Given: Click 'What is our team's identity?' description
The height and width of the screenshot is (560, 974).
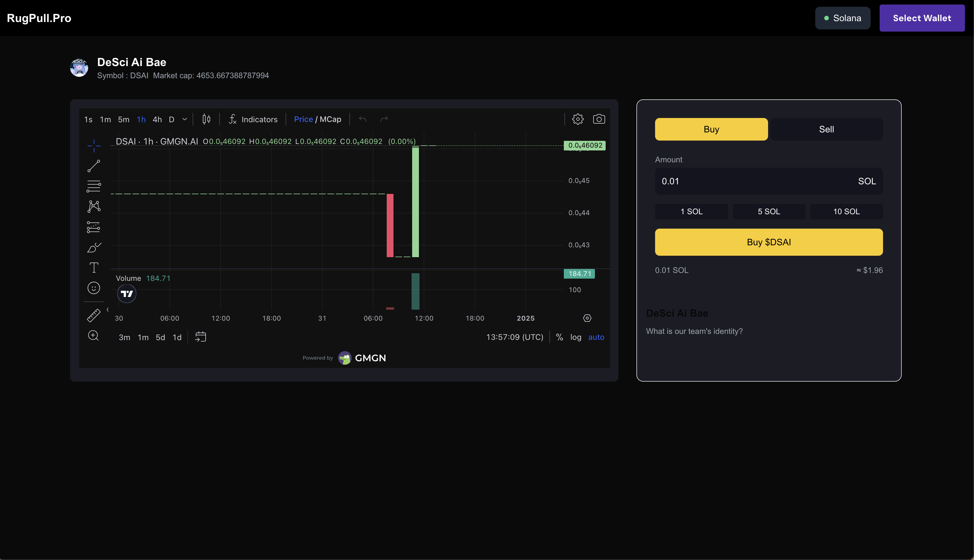Looking at the screenshot, I should point(694,331).
